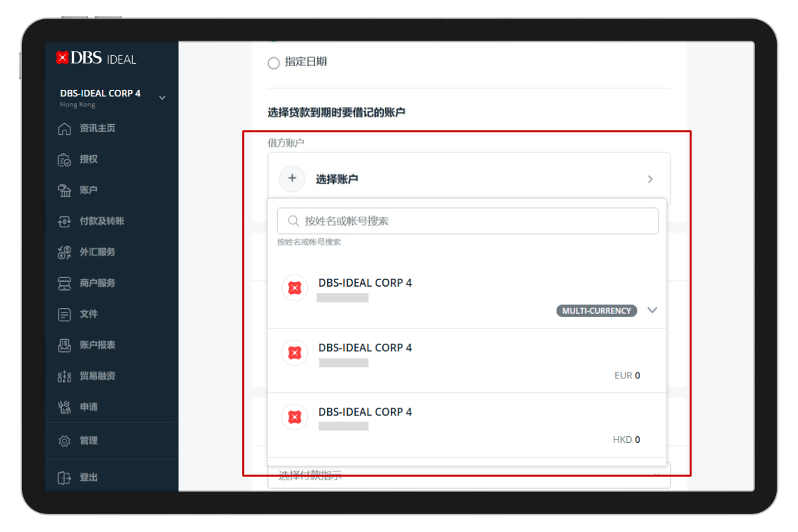Expand the MULTI-CURRENCY account chevron
Image resolution: width=798 pixels, height=532 pixels.
point(652,311)
